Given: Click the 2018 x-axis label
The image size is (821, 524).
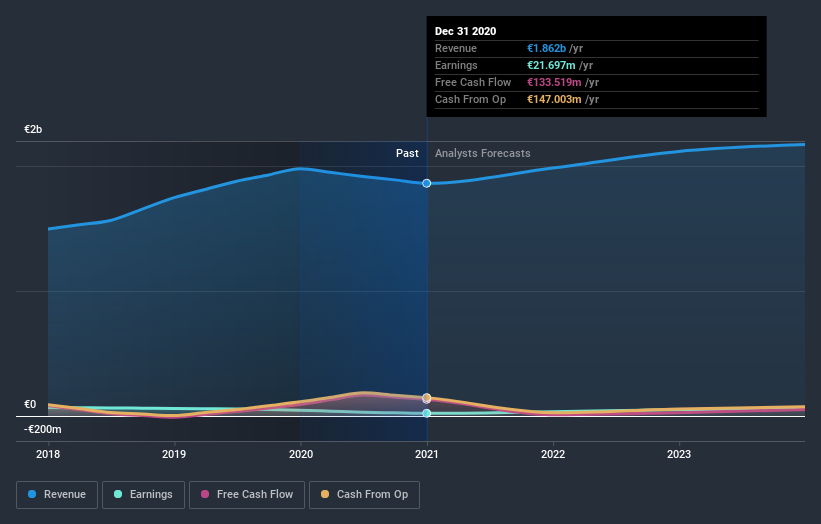Looking at the screenshot, I should pos(48,454).
